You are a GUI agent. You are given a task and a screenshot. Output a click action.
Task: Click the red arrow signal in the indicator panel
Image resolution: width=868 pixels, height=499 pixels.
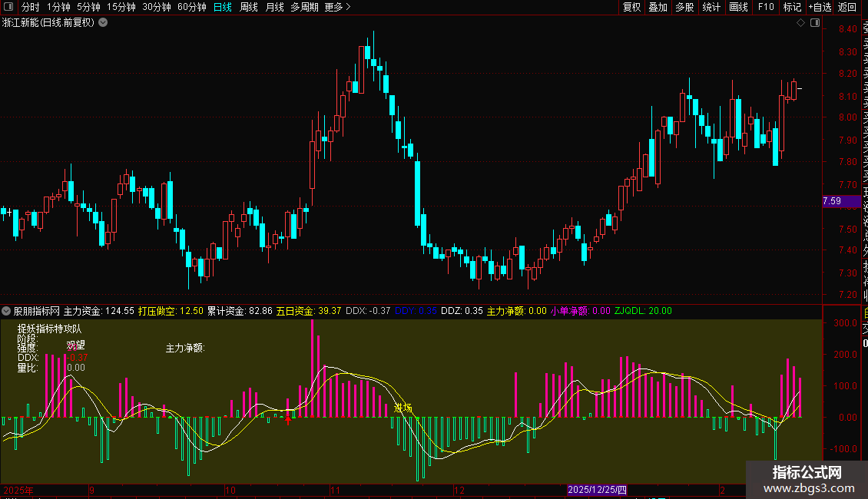[288, 419]
